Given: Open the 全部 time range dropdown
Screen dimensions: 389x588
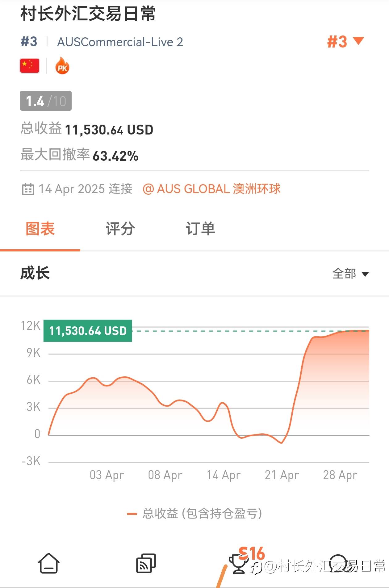Looking at the screenshot, I should click(350, 274).
